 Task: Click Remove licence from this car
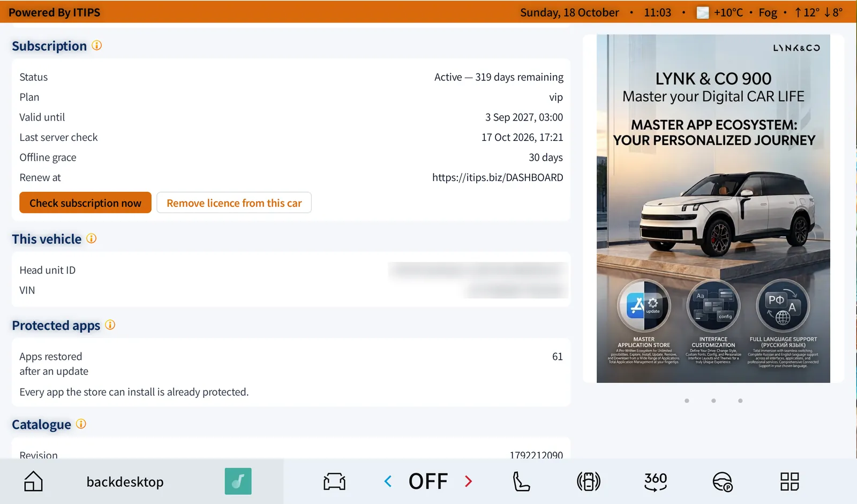click(234, 202)
